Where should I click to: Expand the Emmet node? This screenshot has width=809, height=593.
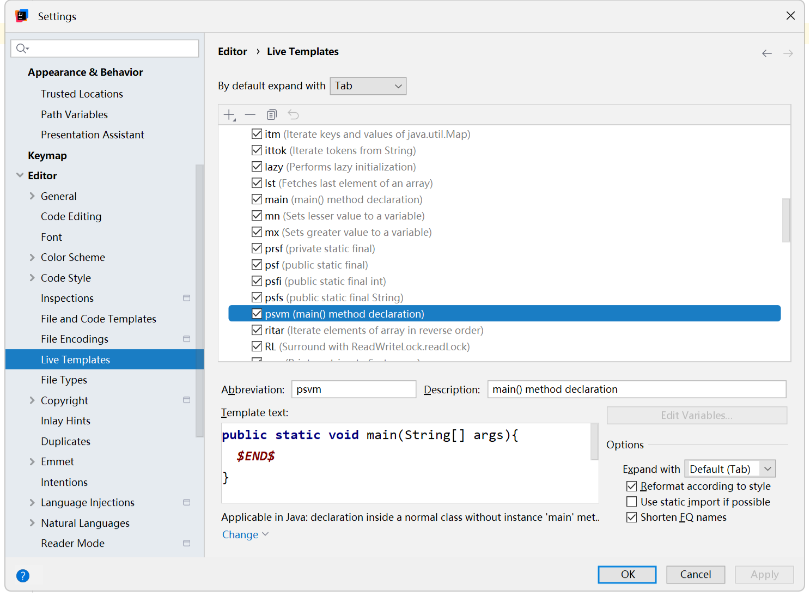pyautogui.click(x=32, y=461)
